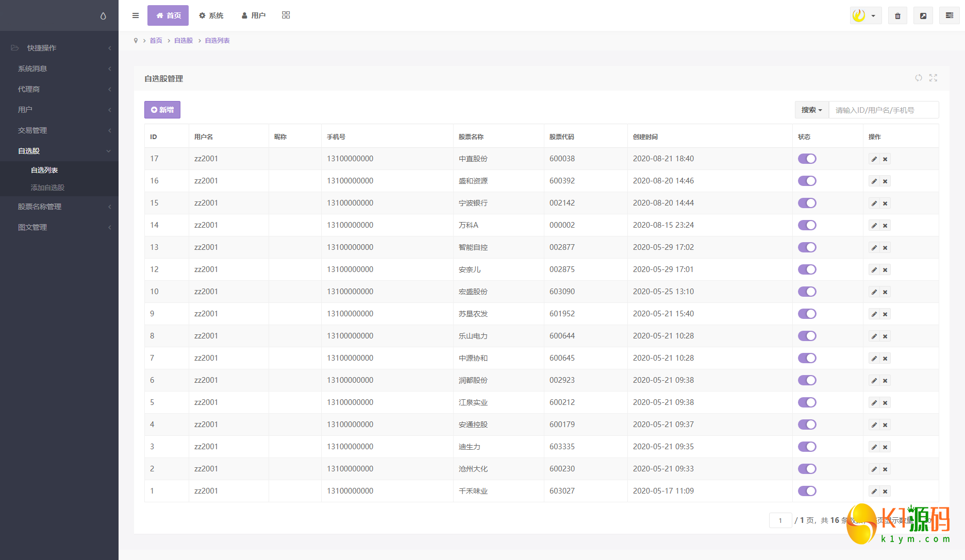Focus the search field for ID/用户名/手机号

click(x=884, y=110)
